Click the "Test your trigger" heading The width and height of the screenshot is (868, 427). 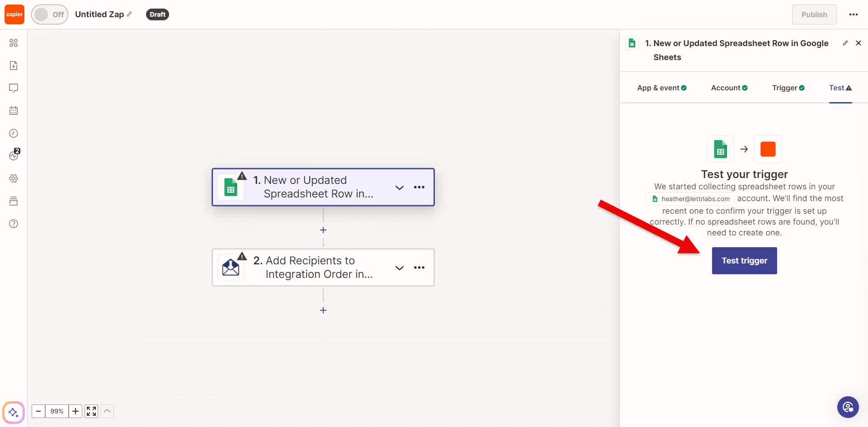(x=744, y=174)
